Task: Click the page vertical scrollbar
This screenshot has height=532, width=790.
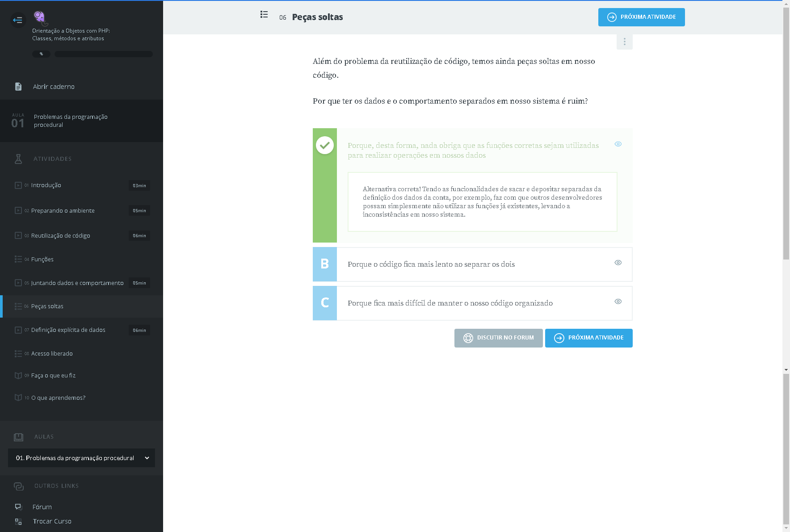Action: [786, 134]
